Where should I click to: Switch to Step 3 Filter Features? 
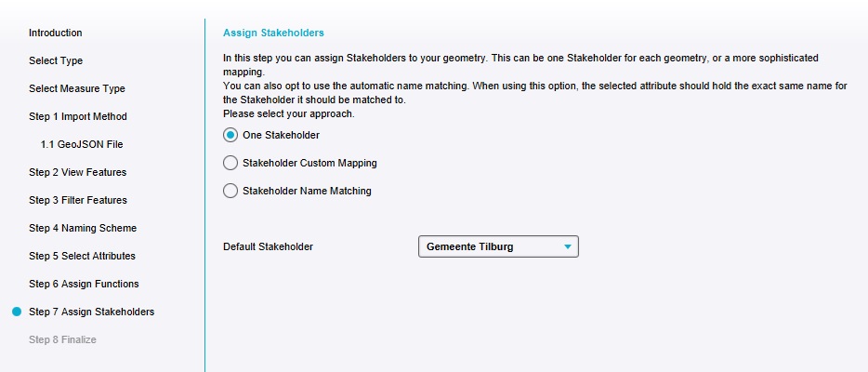click(x=78, y=200)
